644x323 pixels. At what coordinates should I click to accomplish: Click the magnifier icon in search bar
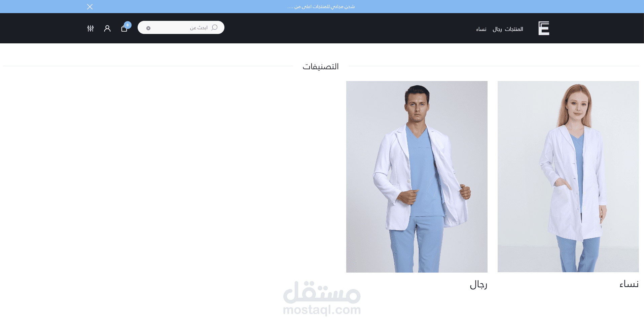[214, 28]
